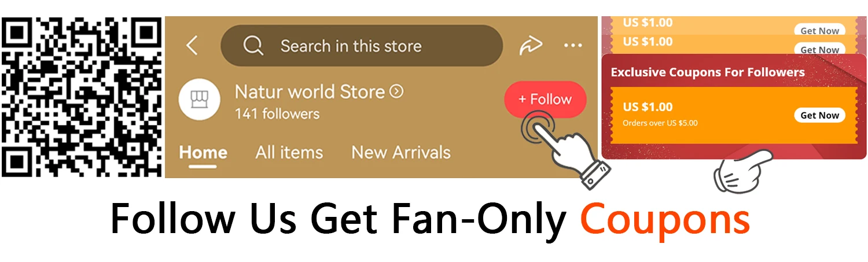Expand store details via circled chevron
Screen dimensions: 868x262
point(396,91)
